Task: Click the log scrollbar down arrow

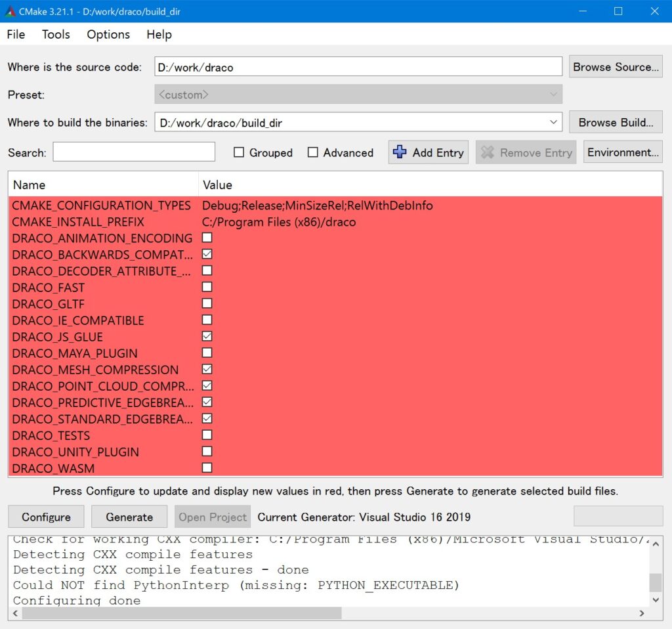Action: tap(656, 600)
